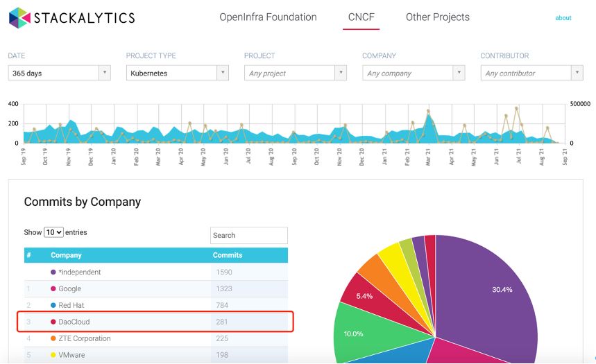
Task: Switch to the OpenInfra Foundation tab
Action: coord(268,17)
